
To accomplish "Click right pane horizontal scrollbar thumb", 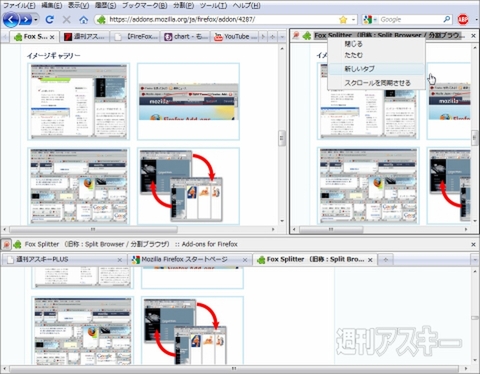I will click(x=331, y=229).
